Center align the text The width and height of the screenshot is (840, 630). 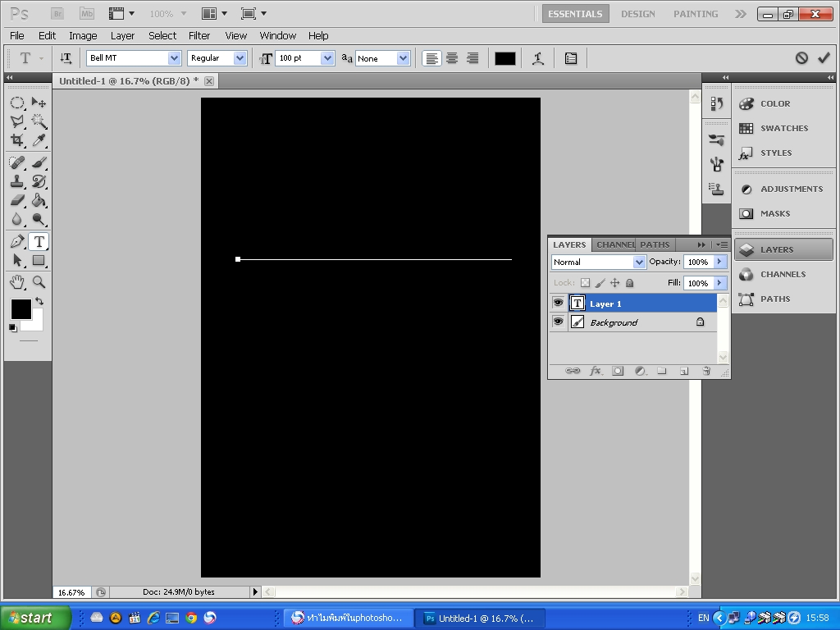click(452, 58)
